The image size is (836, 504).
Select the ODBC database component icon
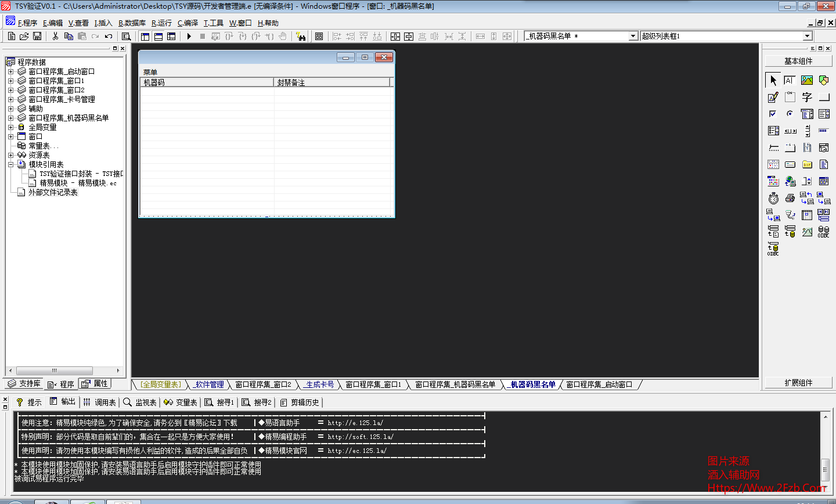point(823,231)
